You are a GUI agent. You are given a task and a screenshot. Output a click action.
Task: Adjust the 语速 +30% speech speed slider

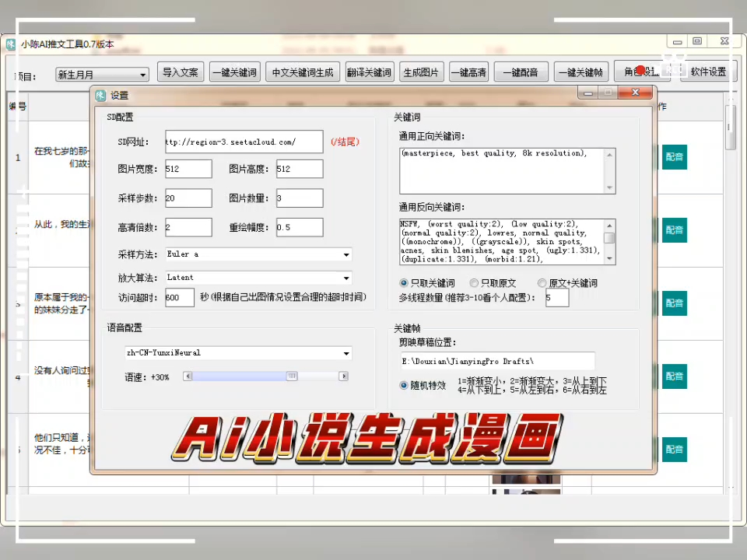pos(292,376)
